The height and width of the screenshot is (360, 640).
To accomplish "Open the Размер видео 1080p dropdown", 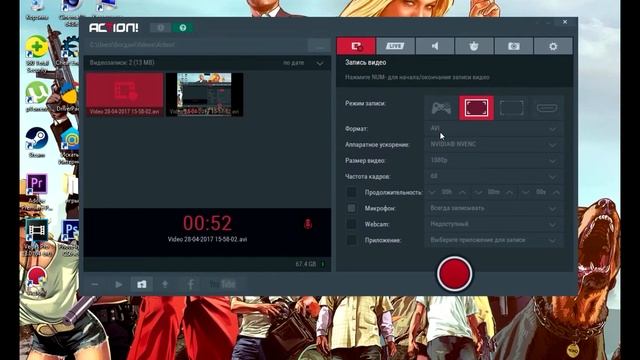I will (494, 160).
